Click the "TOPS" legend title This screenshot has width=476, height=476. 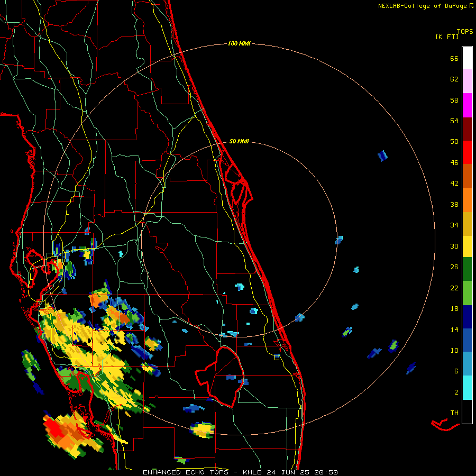(x=465, y=32)
